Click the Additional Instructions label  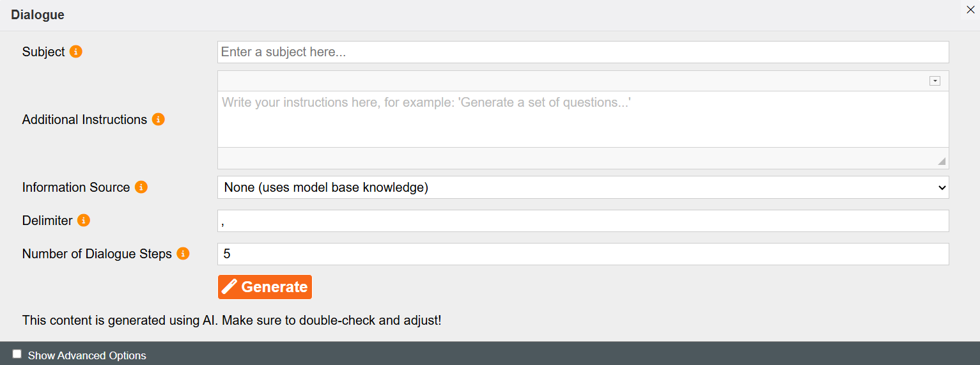click(x=85, y=120)
